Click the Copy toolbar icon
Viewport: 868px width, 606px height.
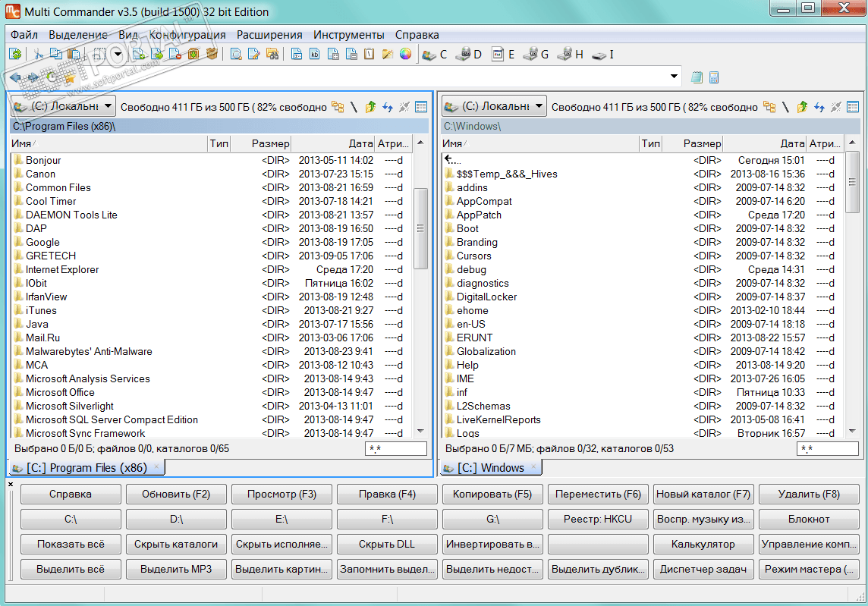pyautogui.click(x=56, y=55)
